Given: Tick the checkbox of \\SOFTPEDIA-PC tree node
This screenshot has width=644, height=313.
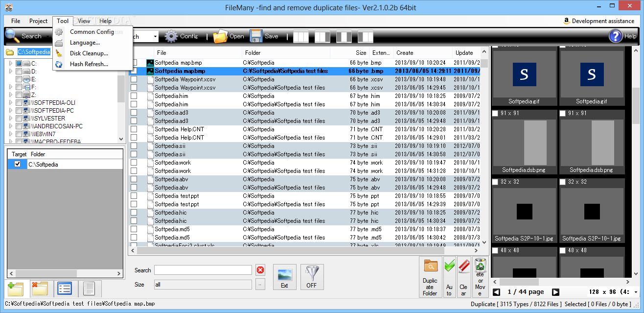Looking at the screenshot, I should 19,110.
